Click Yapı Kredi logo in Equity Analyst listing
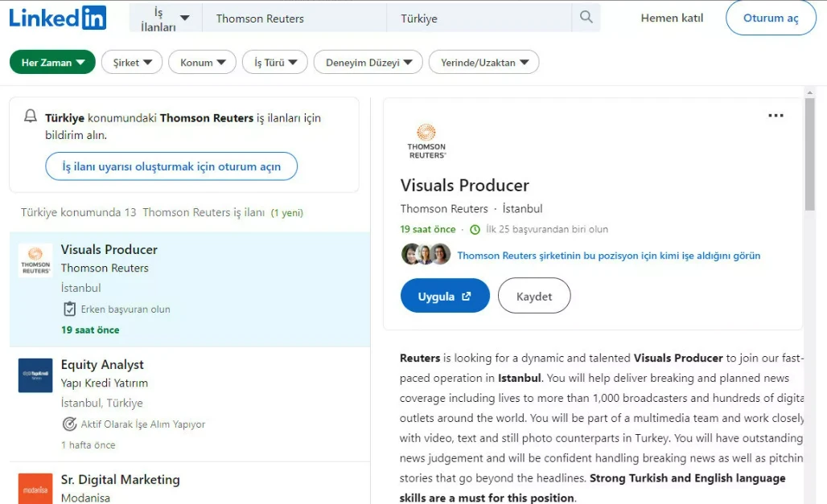Screen dimensions: 827x504 click(x=35, y=375)
